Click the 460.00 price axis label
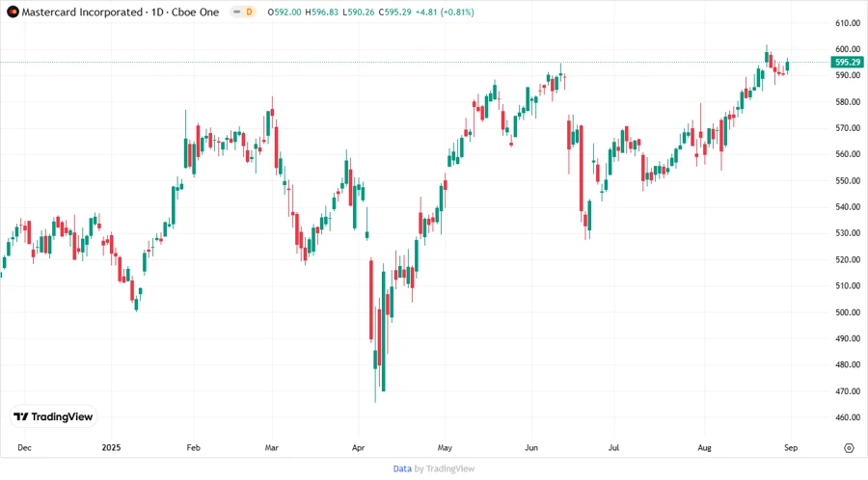The height and width of the screenshot is (480, 868). [848, 417]
